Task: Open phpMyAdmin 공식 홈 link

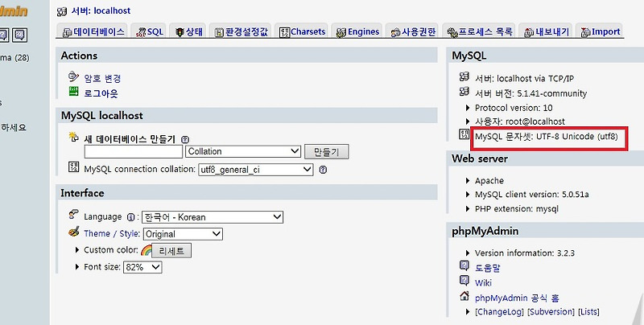Action: click(x=517, y=298)
